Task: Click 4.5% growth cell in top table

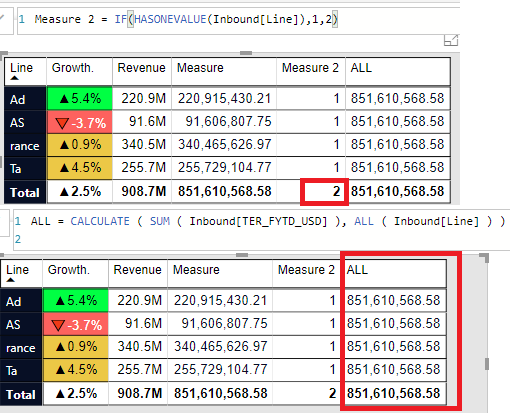Action: click(x=80, y=168)
